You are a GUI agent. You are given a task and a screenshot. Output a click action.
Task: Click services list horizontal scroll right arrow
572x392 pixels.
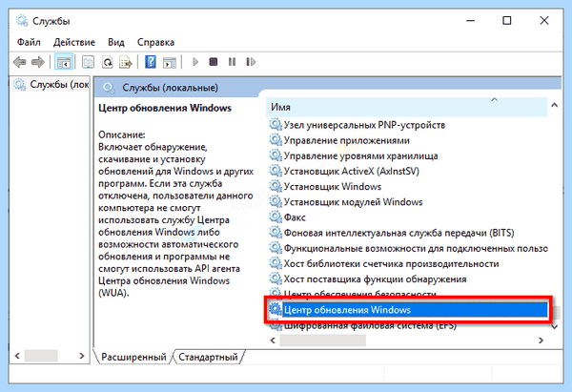[x=541, y=340]
